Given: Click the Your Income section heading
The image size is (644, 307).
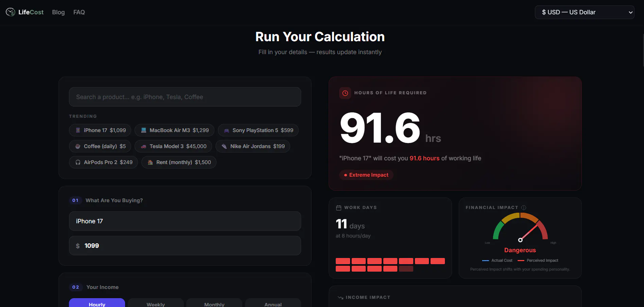Looking at the screenshot, I should (x=102, y=287).
